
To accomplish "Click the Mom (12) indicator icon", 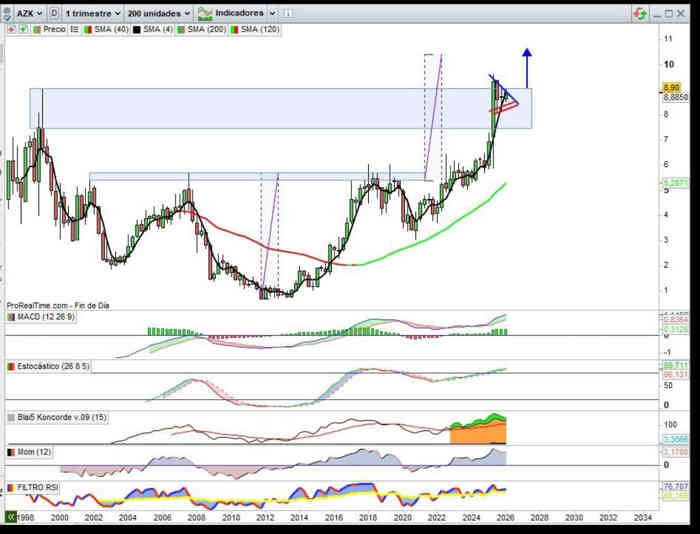I will point(11,452).
